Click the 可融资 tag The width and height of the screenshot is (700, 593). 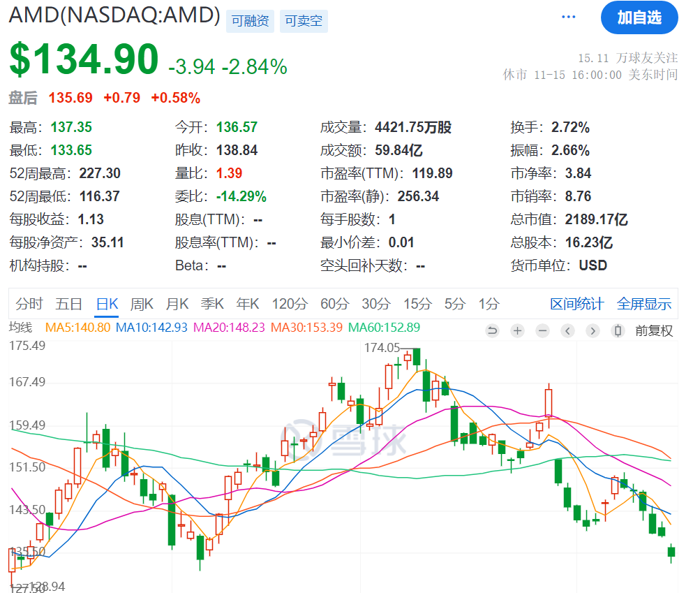[250, 21]
